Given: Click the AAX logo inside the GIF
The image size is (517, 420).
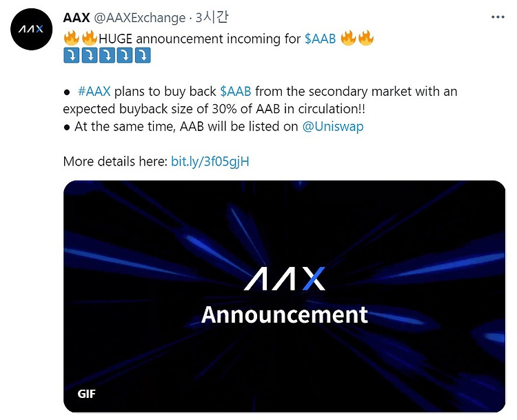Looking at the screenshot, I should coord(284,279).
